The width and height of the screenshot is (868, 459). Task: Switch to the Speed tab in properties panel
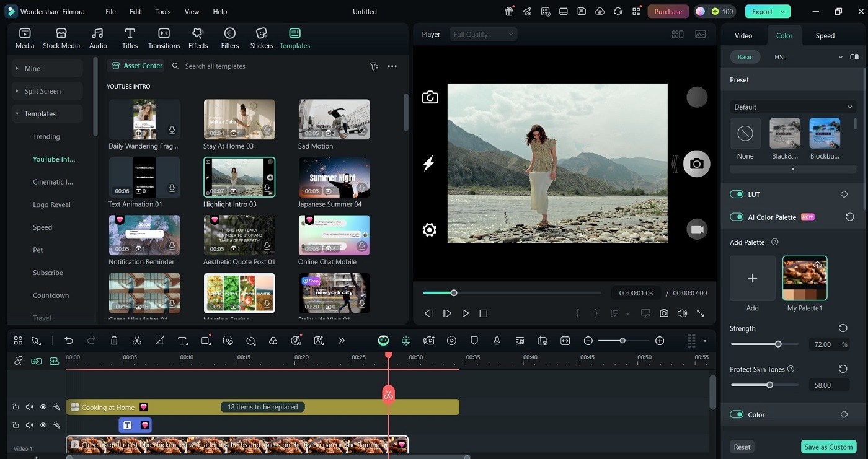click(x=825, y=35)
